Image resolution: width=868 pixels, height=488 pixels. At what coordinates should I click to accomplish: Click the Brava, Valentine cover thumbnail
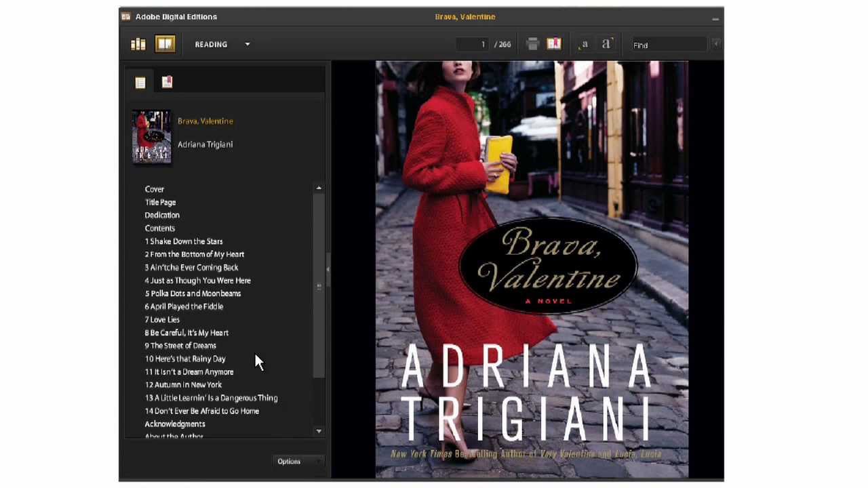151,136
